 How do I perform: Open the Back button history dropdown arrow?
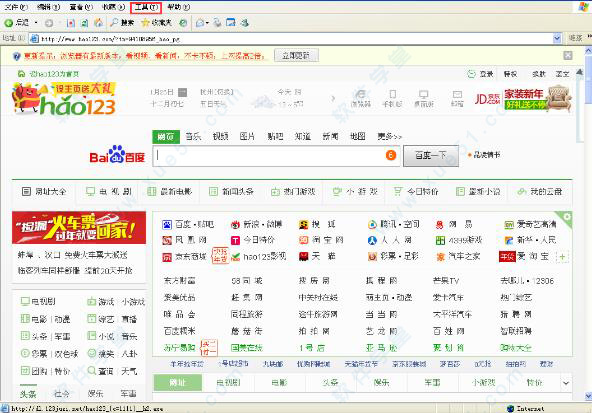tap(36, 23)
